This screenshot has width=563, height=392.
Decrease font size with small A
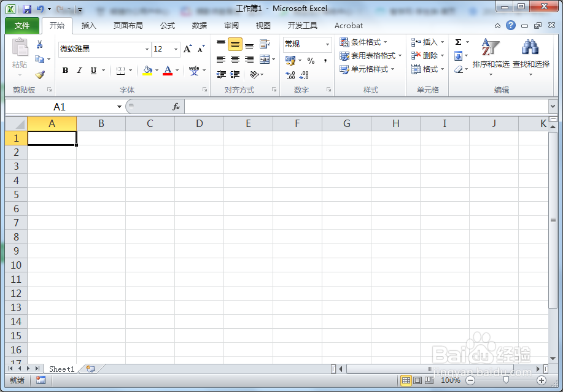click(x=201, y=49)
